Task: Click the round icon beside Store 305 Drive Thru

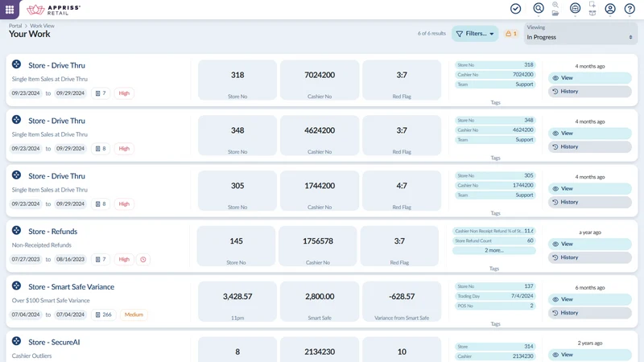Action: point(16,175)
